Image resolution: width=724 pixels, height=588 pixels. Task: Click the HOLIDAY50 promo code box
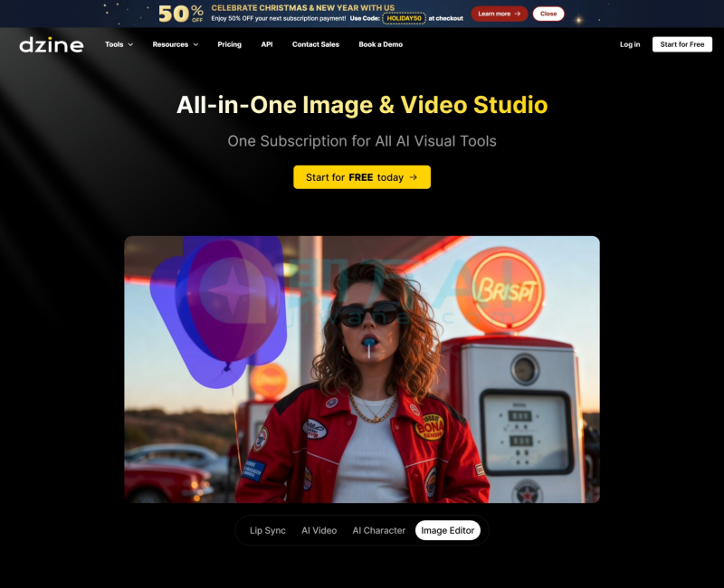(x=404, y=18)
